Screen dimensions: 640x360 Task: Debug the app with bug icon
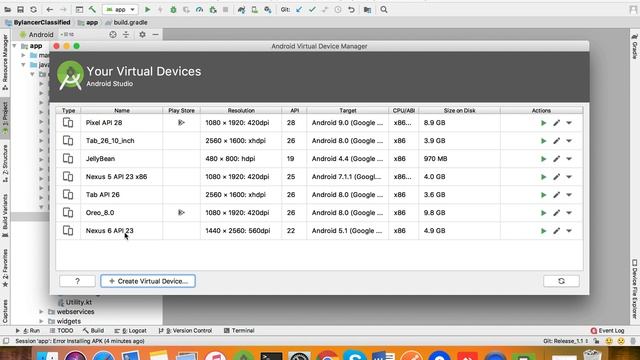pos(173,9)
